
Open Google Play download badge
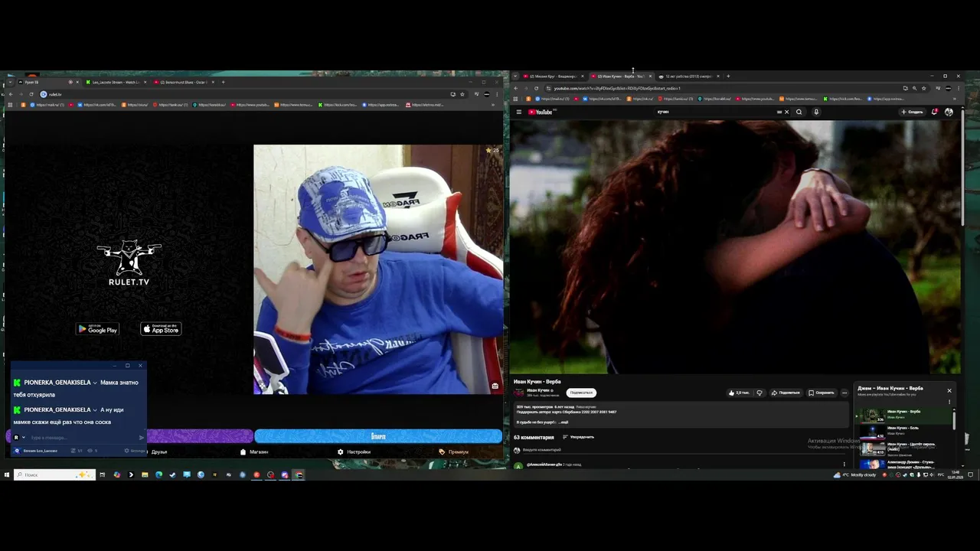pos(97,329)
